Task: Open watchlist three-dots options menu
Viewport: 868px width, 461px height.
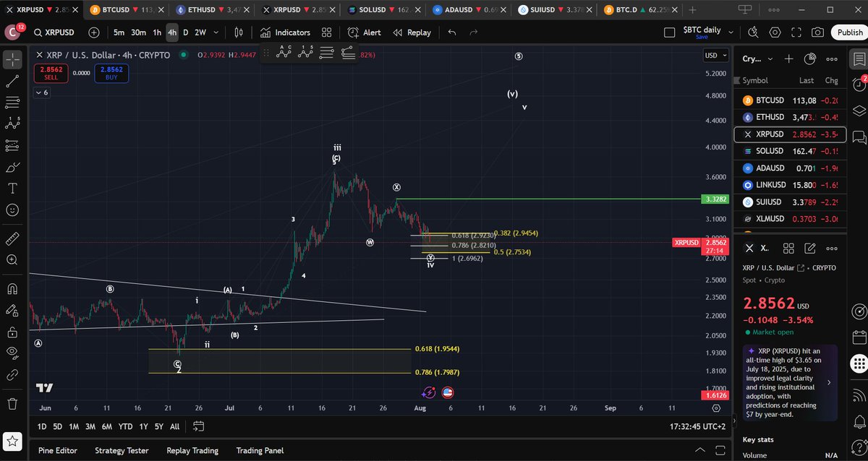Action: click(x=832, y=59)
